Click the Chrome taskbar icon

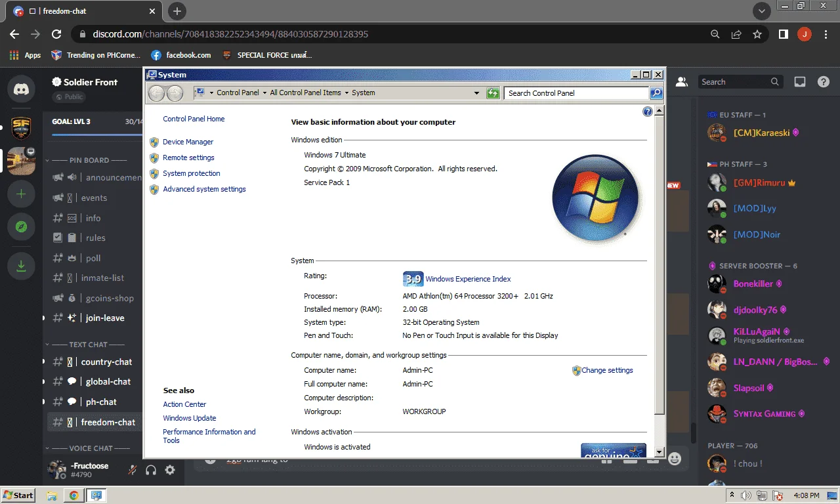click(73, 495)
